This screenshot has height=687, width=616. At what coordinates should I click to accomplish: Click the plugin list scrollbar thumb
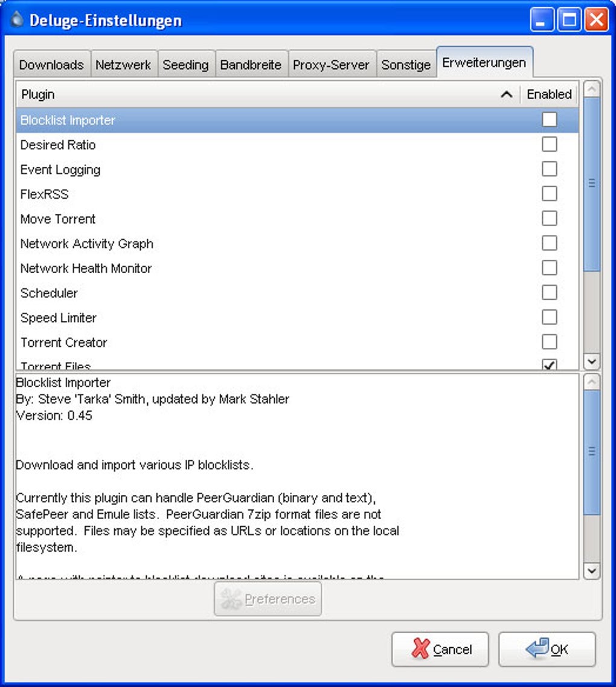[x=592, y=184]
